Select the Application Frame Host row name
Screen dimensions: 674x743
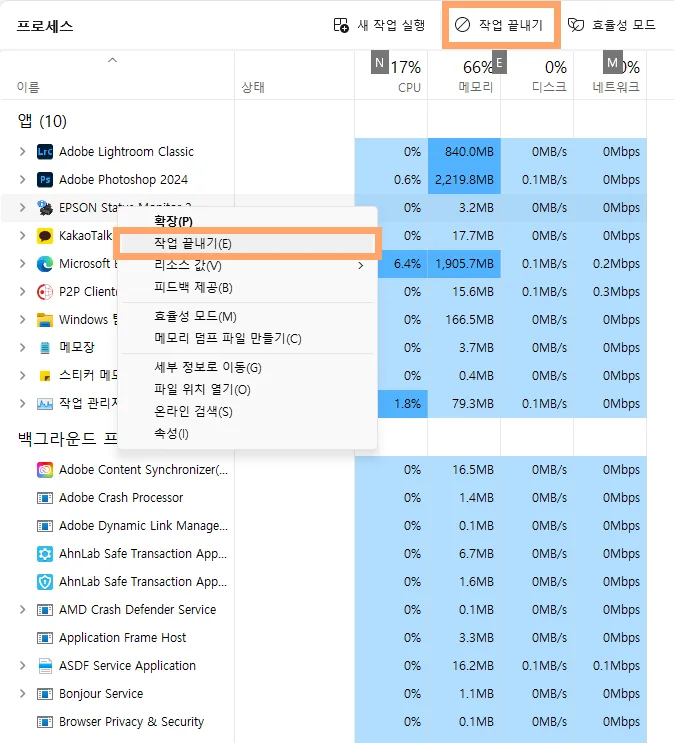[x=122, y=638]
